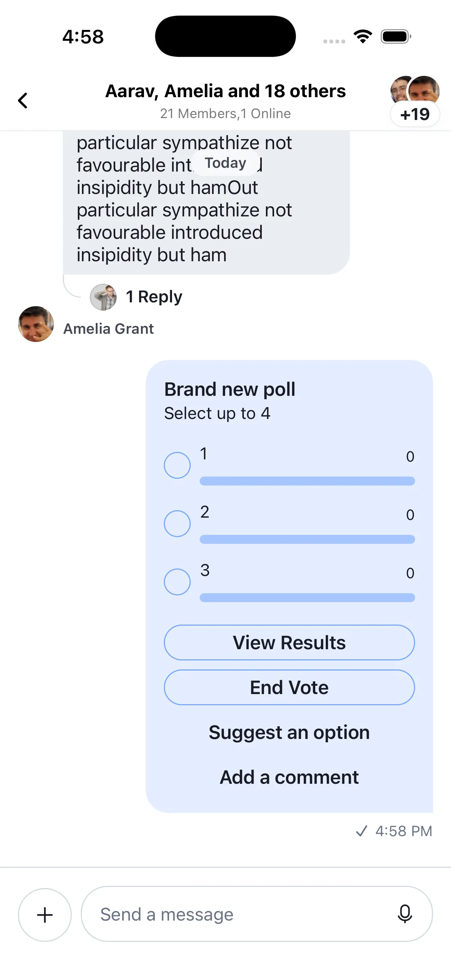Tap Add a comment on the poll

289,777
